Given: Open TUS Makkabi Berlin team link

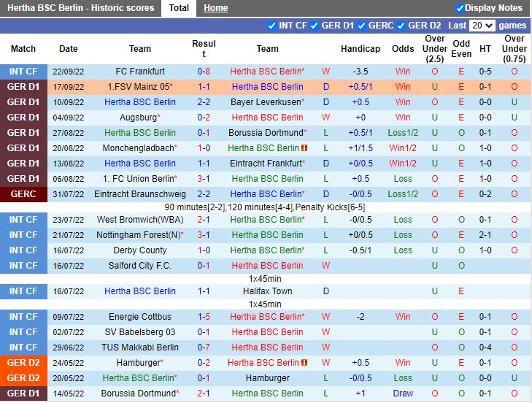Looking at the screenshot, I should tap(140, 348).
